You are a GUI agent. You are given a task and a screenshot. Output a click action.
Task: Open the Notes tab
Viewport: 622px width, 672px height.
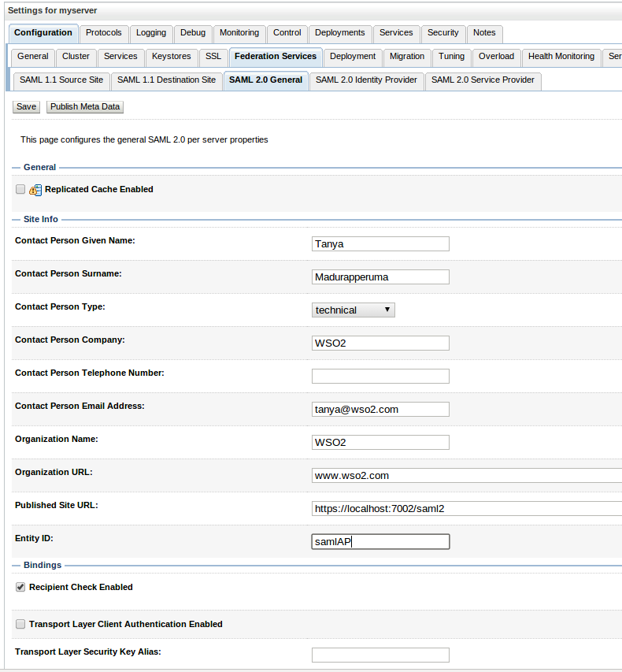click(x=484, y=33)
